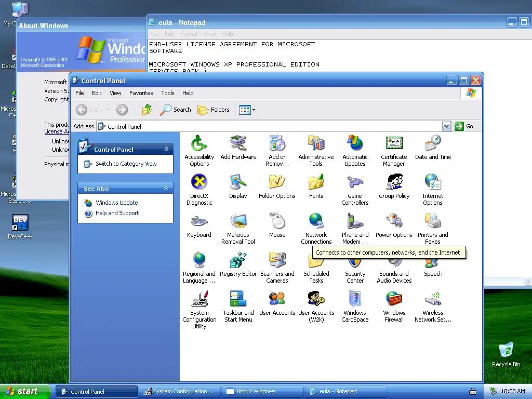The width and height of the screenshot is (532, 399).
Task: Open Administrative Tools icon
Action: click(x=316, y=143)
